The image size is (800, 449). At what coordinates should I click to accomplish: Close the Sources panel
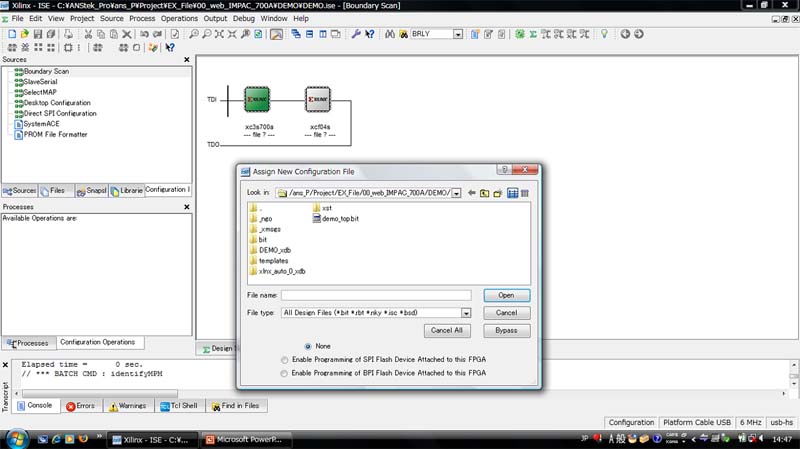[187, 60]
